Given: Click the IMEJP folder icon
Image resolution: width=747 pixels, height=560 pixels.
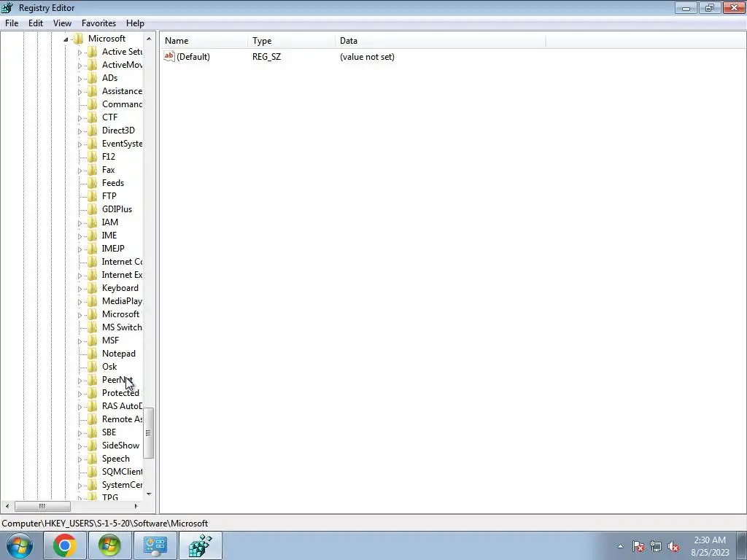Looking at the screenshot, I should point(93,249).
